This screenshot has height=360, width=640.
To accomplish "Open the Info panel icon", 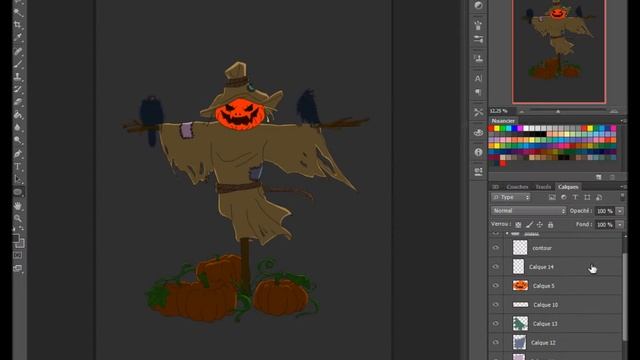I will click(478, 152).
